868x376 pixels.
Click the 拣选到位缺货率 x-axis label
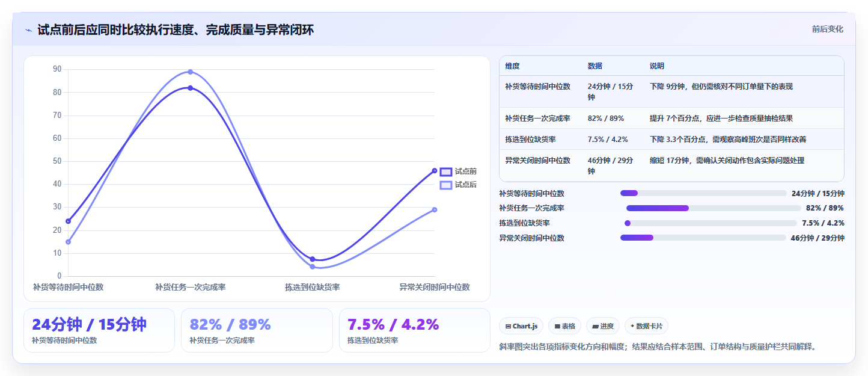coord(313,288)
